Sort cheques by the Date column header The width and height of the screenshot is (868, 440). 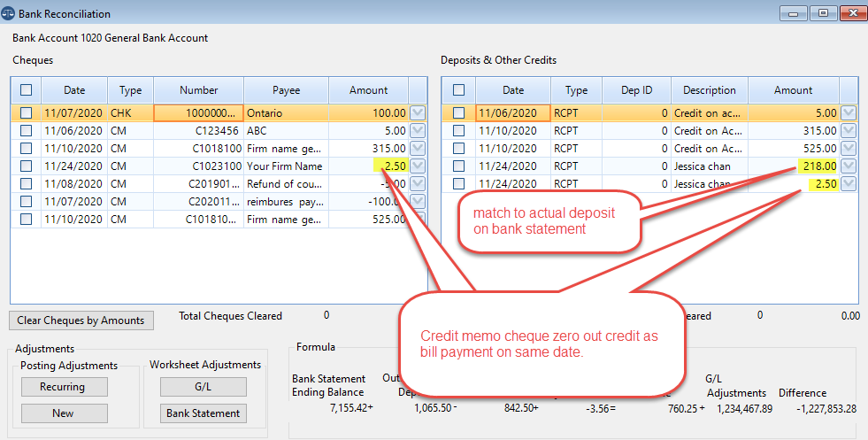(74, 90)
